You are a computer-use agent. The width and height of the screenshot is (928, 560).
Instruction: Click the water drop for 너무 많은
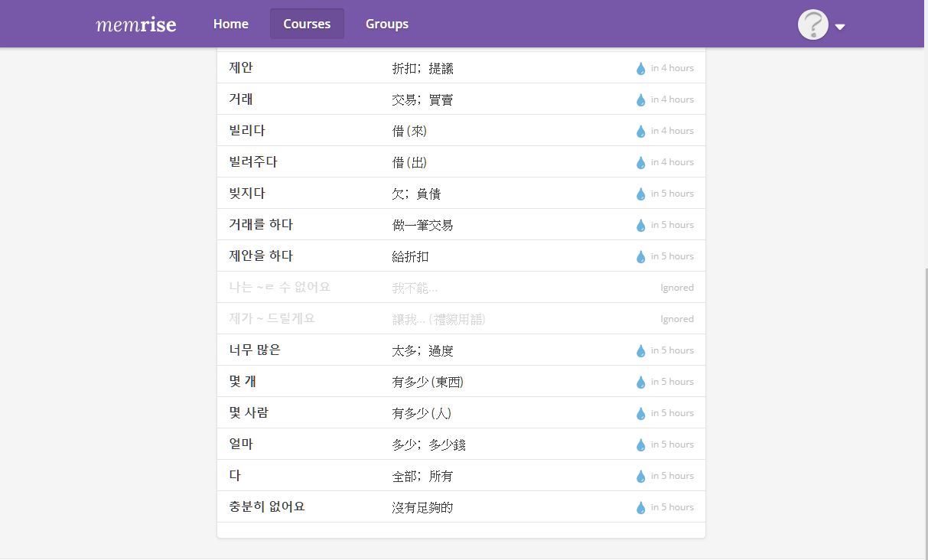point(641,350)
